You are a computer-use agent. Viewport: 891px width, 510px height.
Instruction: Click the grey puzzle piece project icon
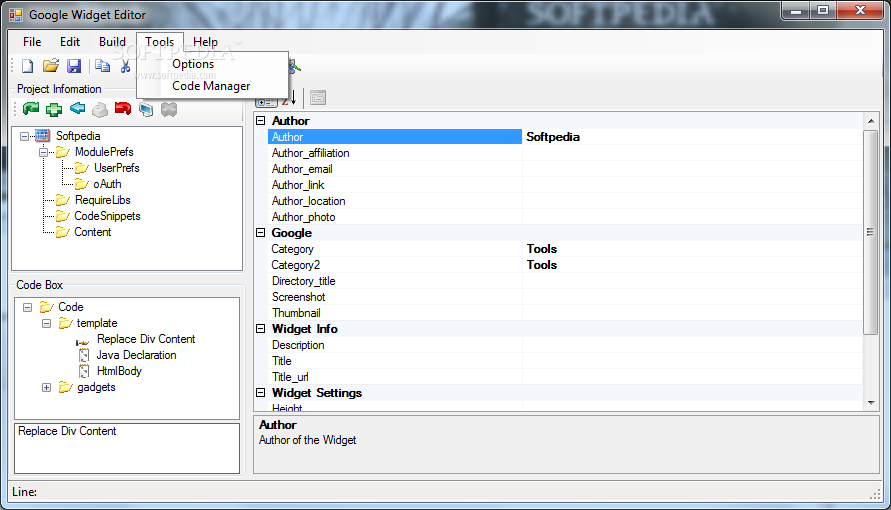(169, 109)
